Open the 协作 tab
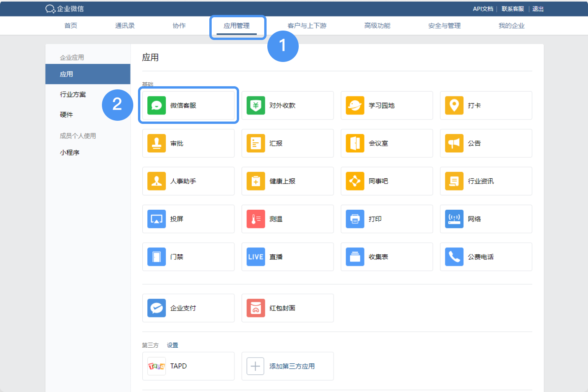 click(179, 25)
